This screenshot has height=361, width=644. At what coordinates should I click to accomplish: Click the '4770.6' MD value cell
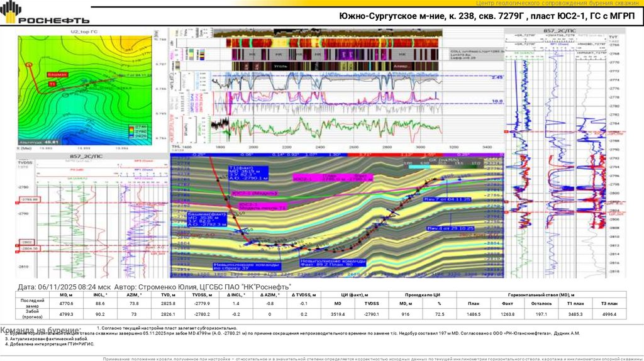coord(66,304)
